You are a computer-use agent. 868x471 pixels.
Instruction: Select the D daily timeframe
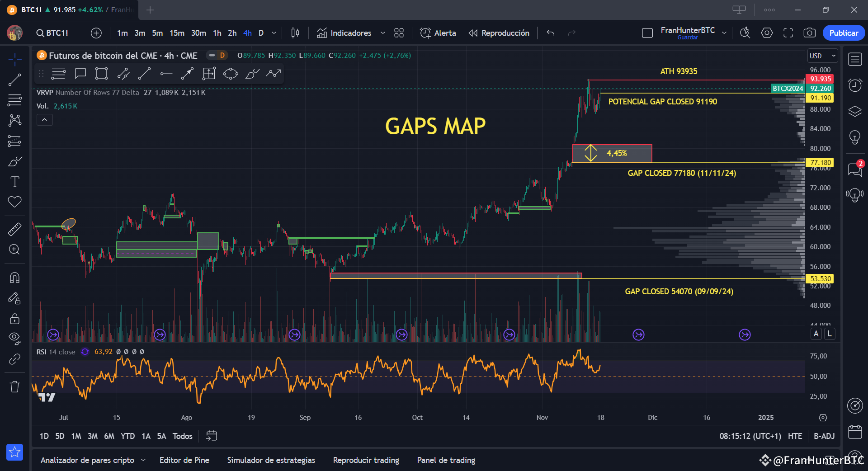pos(261,33)
